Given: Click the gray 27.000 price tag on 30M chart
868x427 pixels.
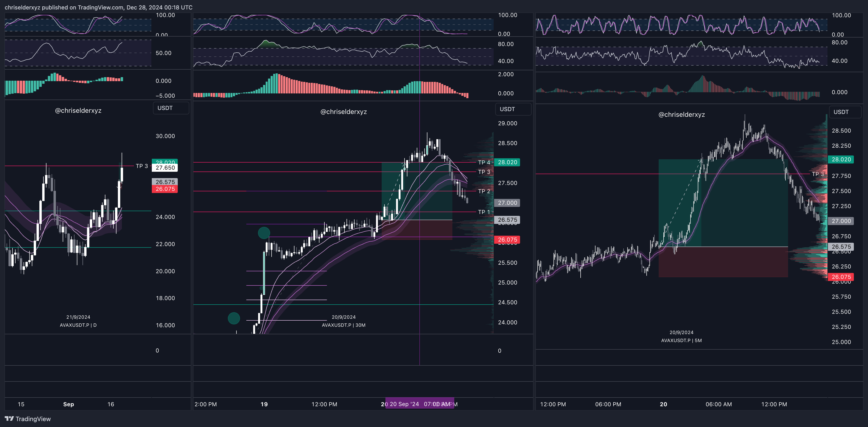Looking at the screenshot, I should click(x=507, y=203).
